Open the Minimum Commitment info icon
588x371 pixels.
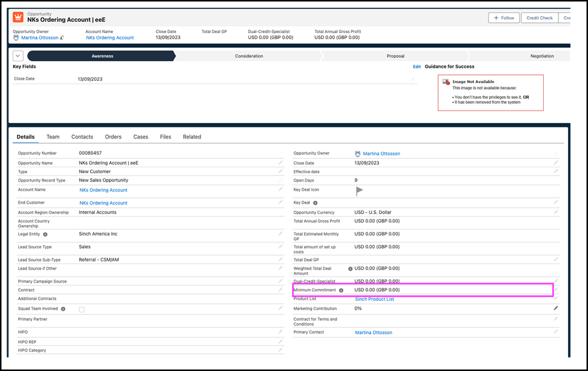[341, 290]
